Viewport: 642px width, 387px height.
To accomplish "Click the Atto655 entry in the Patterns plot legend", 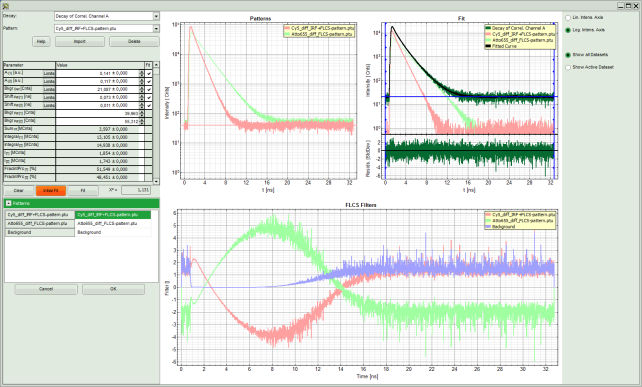I will (x=322, y=34).
